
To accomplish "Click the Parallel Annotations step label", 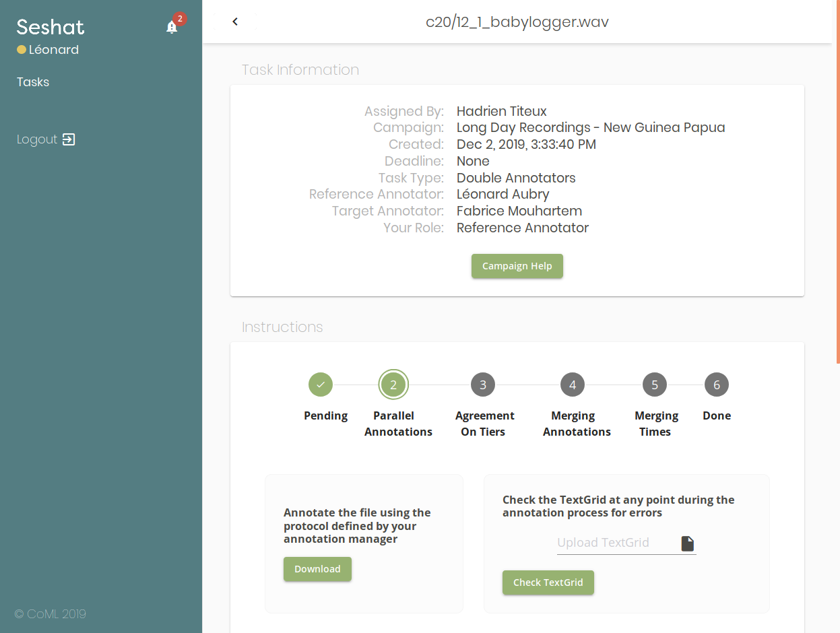I will (x=398, y=424).
